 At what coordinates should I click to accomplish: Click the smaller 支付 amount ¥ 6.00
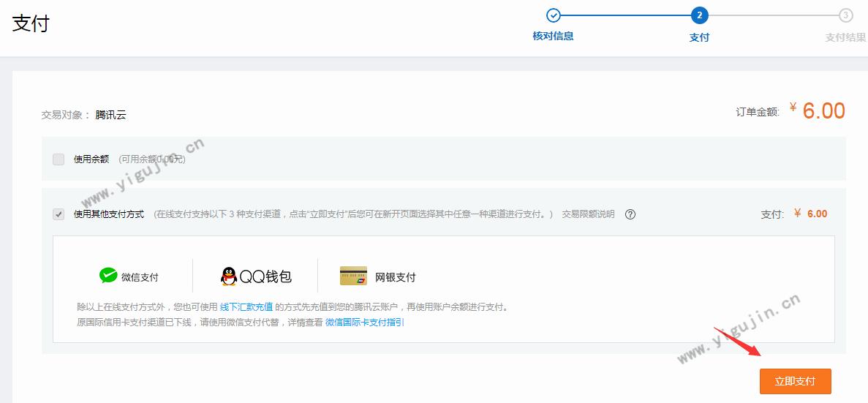pos(810,214)
